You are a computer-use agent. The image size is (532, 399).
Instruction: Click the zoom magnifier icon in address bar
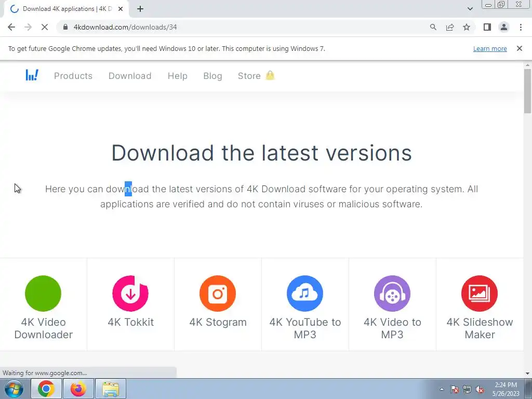click(433, 27)
